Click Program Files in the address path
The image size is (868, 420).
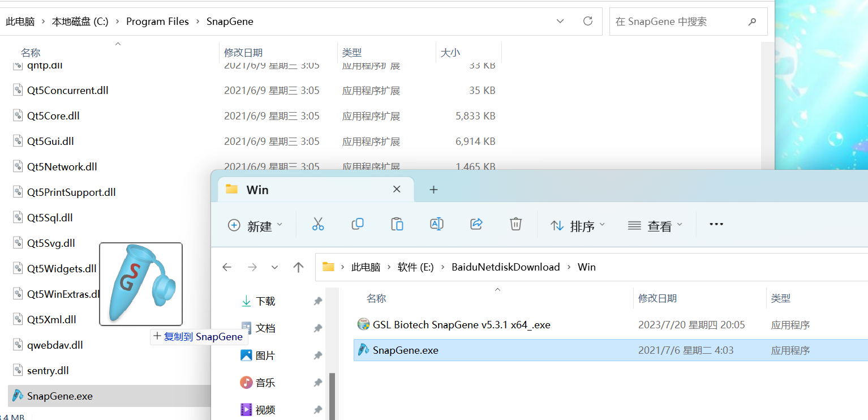tap(157, 22)
